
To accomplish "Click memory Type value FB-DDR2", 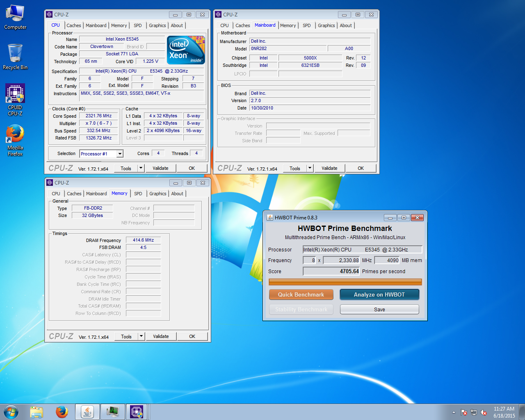I will (93, 208).
